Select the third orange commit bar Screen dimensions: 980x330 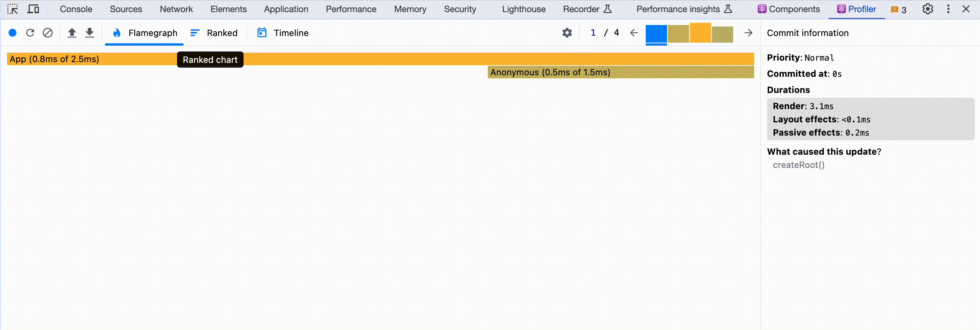point(700,33)
